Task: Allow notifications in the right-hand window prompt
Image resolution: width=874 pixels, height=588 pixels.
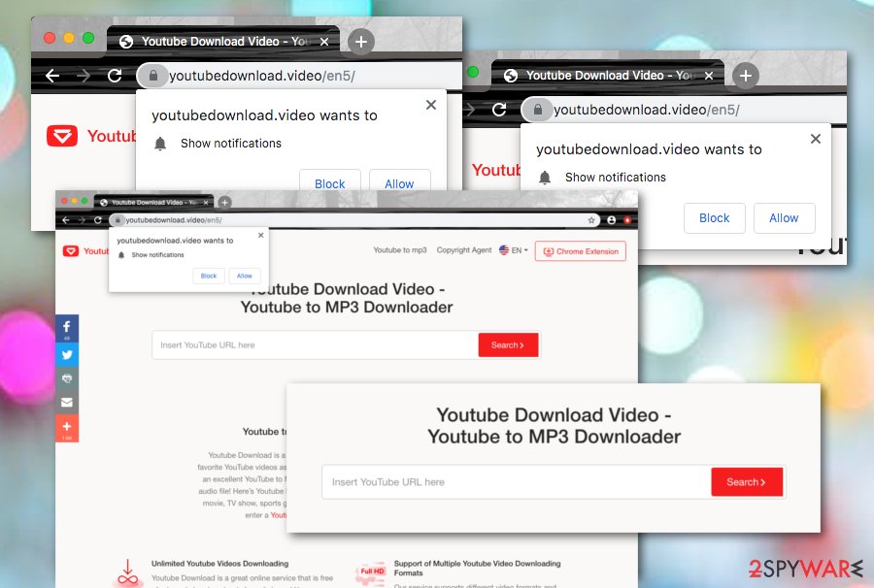Action: click(x=784, y=218)
